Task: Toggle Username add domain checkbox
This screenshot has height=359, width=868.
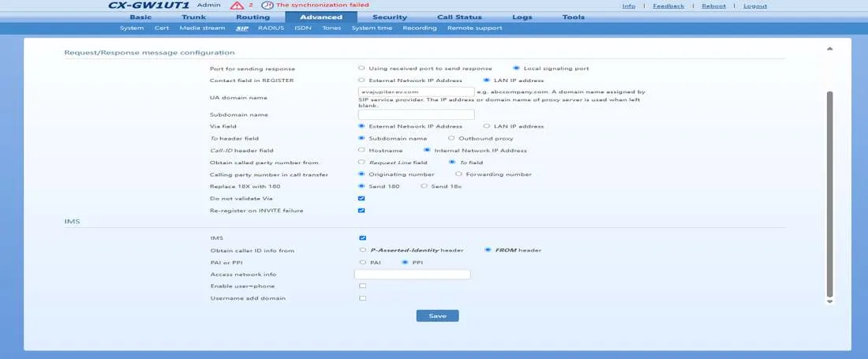Action: (x=363, y=298)
